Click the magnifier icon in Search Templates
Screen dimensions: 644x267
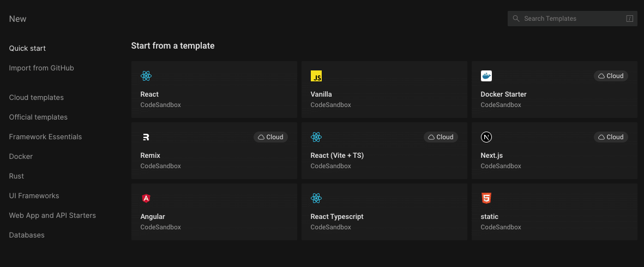point(516,19)
